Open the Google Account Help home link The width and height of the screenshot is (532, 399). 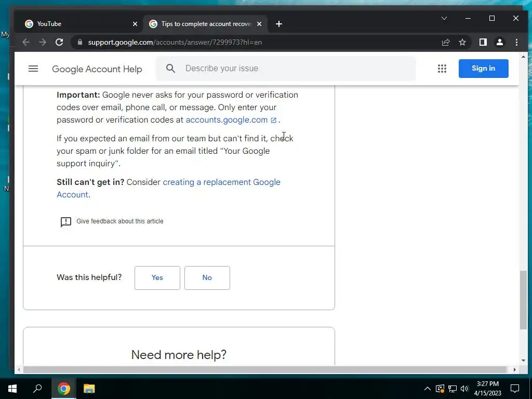tap(97, 69)
